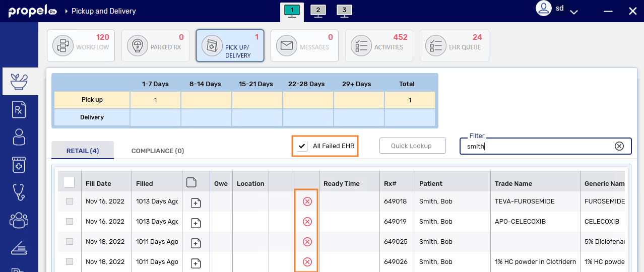This screenshot has width=644, height=272.
Task: Click the patient icon in left sidebar
Action: pos(19,137)
